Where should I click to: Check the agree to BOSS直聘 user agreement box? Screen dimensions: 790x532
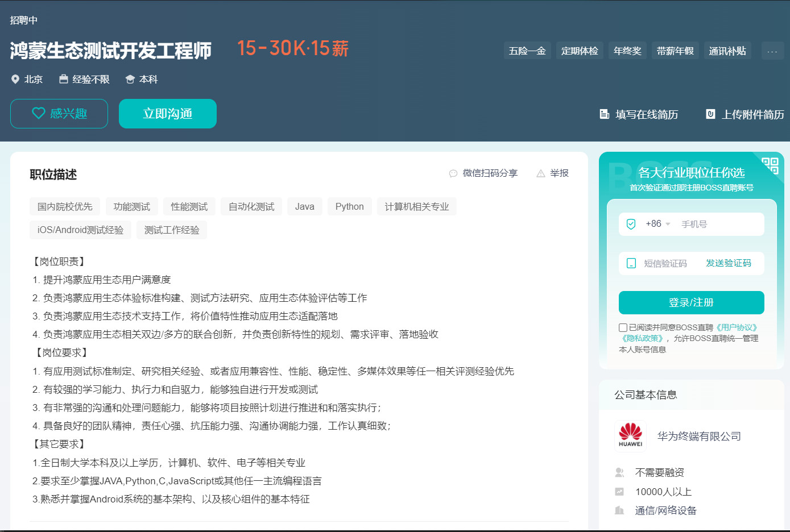(623, 327)
